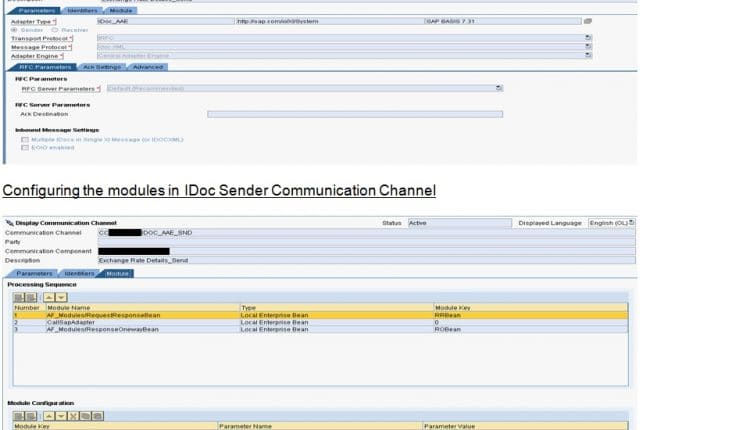Click 'Module Key' header in Module Configuration table
This screenshot has width=750, height=430.
(115, 426)
